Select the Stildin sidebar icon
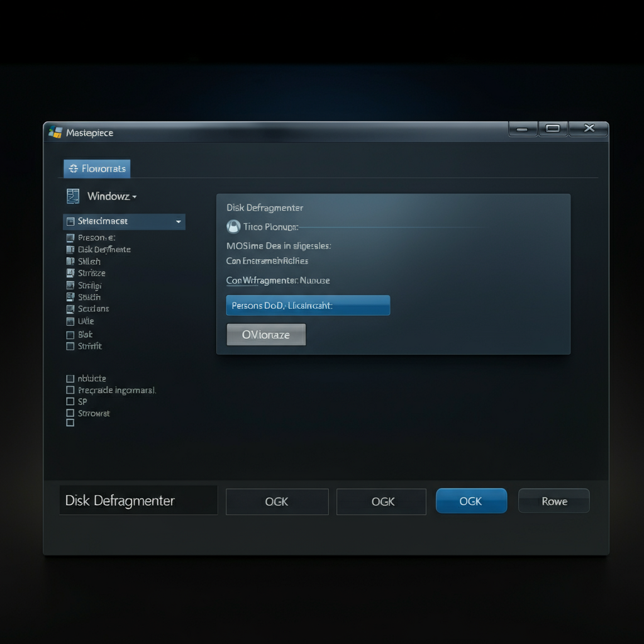The image size is (644, 644). point(70,297)
